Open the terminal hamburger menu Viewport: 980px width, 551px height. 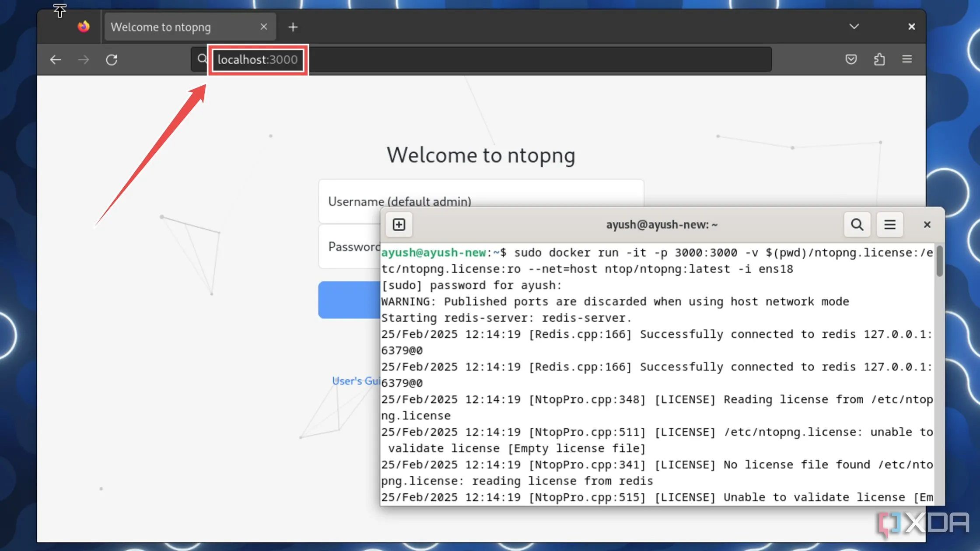coord(889,225)
